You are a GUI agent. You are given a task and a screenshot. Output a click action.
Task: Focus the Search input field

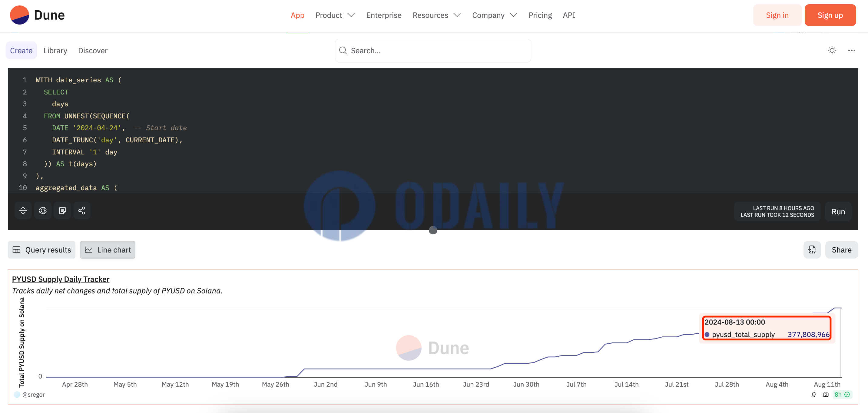433,51
